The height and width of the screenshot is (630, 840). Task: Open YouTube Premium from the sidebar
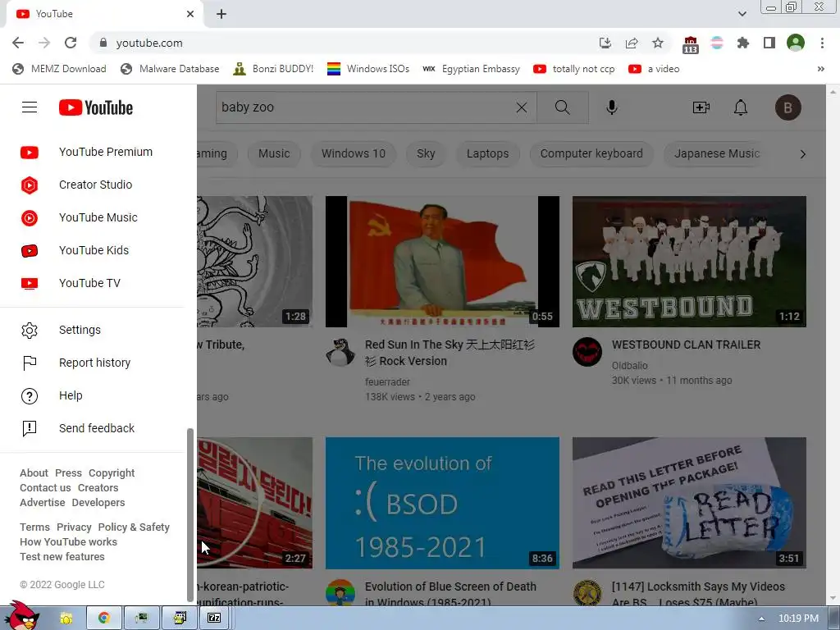pos(98,152)
